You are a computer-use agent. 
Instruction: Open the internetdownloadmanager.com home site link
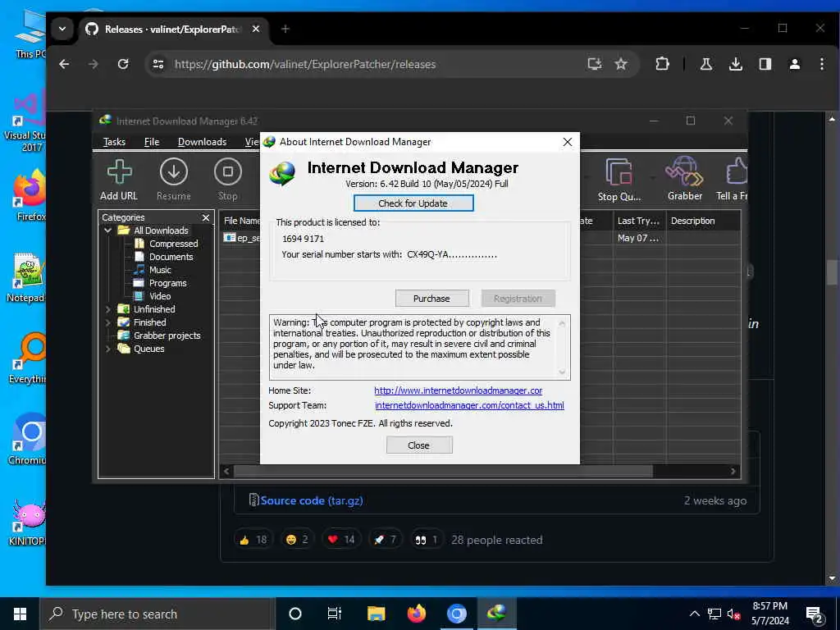tap(458, 390)
